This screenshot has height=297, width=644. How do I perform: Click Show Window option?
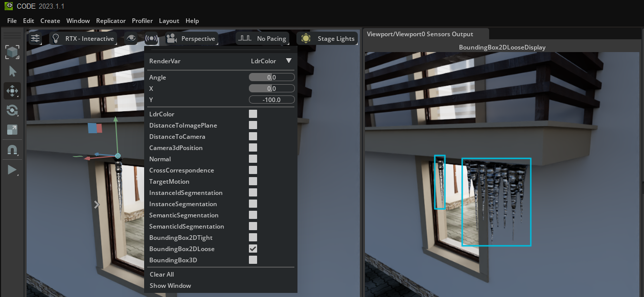(x=170, y=285)
